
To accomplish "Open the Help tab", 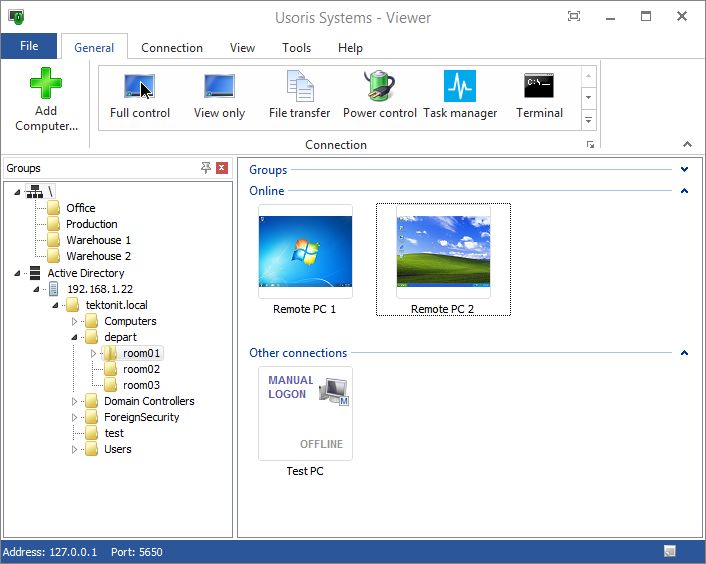I will (x=350, y=47).
